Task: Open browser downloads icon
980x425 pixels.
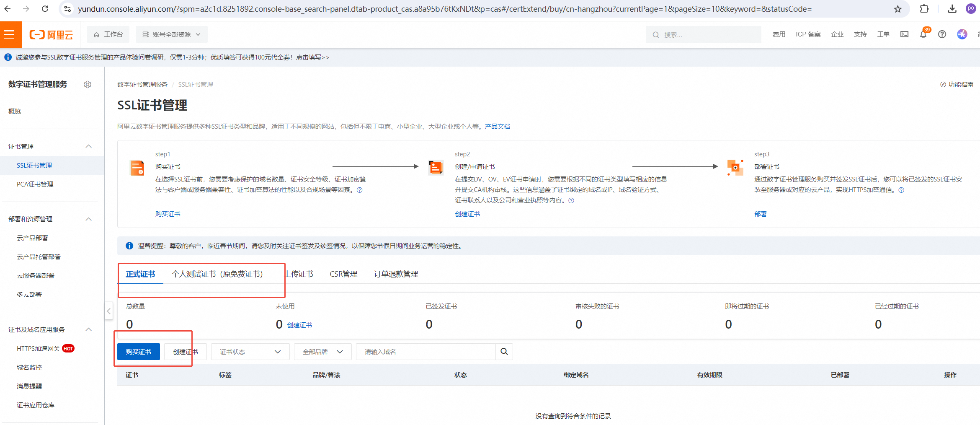Action: pyautogui.click(x=952, y=9)
